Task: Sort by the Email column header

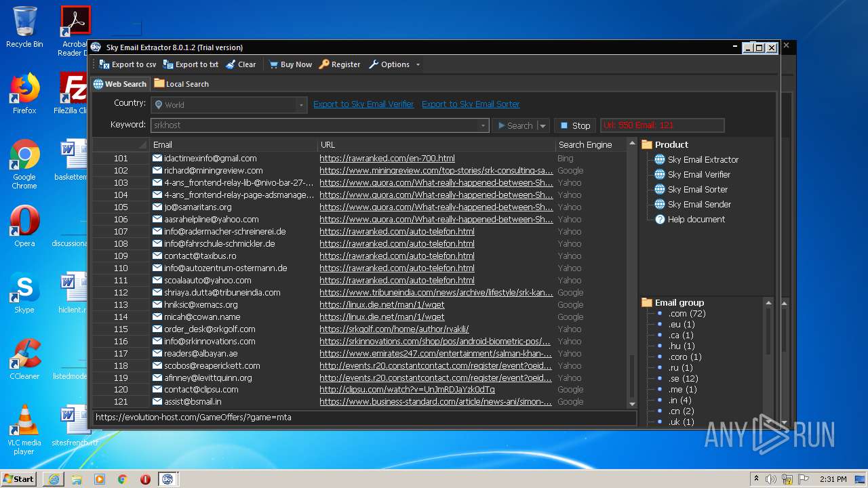Action: [x=234, y=144]
